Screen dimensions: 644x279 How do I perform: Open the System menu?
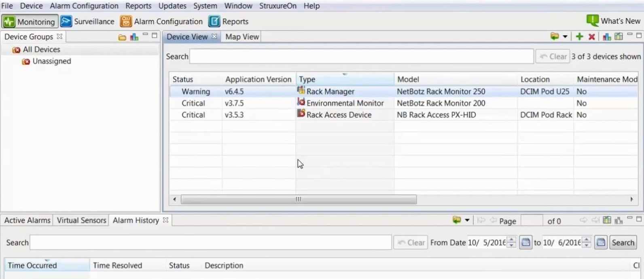click(205, 6)
